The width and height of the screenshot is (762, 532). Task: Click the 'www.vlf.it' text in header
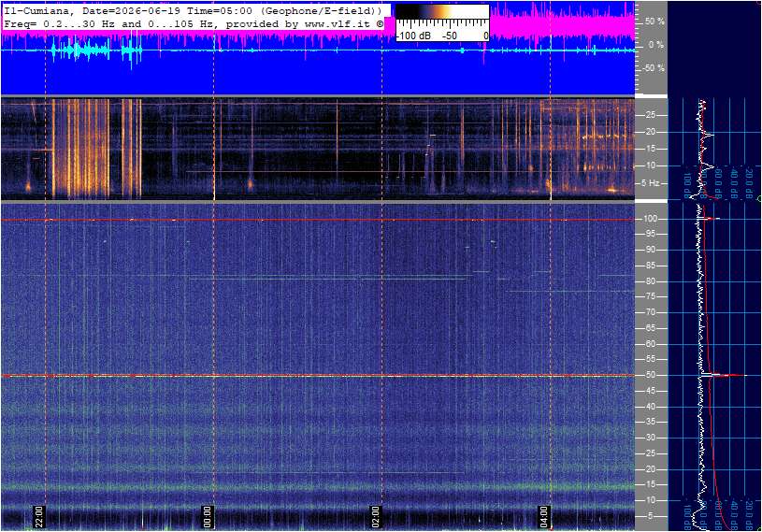(x=339, y=23)
